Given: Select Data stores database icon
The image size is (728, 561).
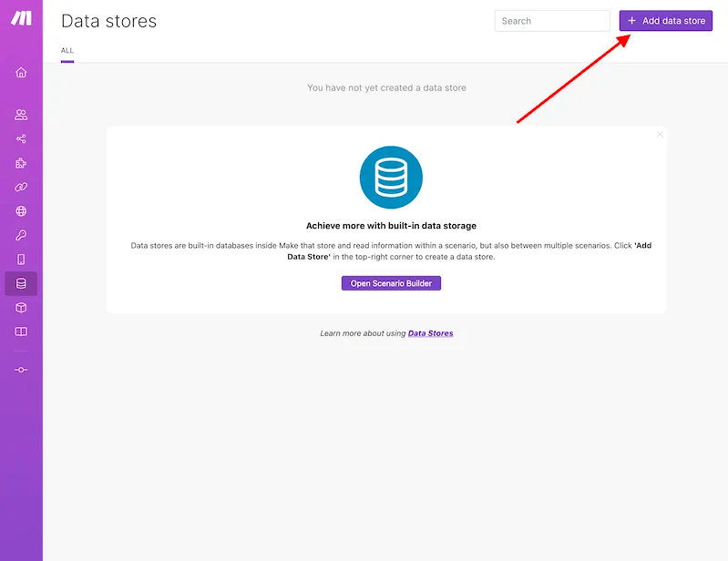Looking at the screenshot, I should coord(21,283).
